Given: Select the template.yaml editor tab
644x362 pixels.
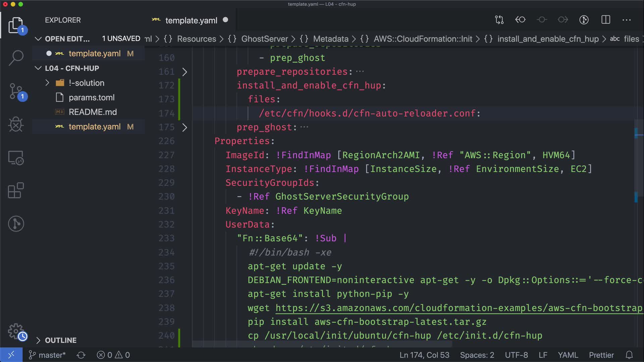Looking at the screenshot, I should pos(191,20).
